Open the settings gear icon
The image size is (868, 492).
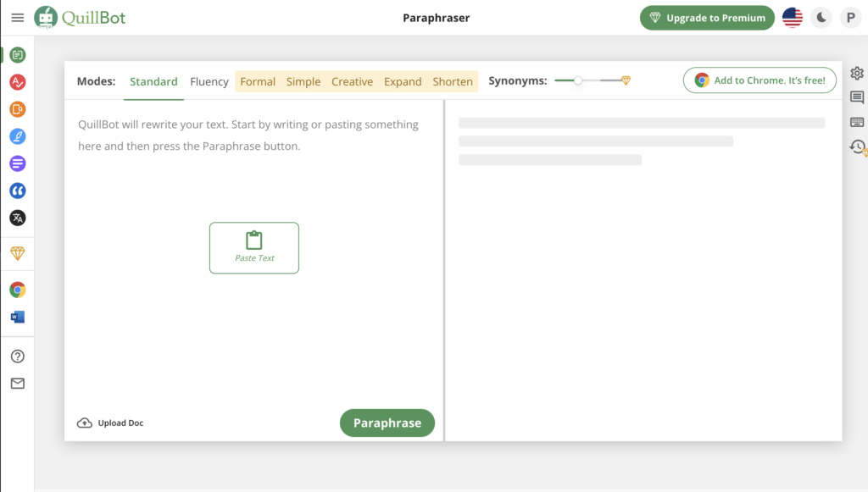[857, 73]
